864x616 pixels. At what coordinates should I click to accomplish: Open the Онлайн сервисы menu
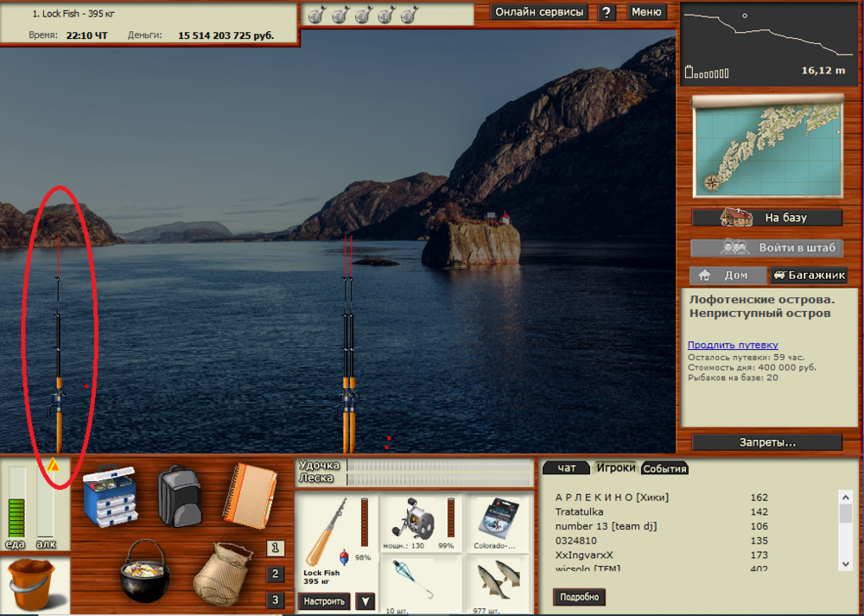tap(539, 12)
